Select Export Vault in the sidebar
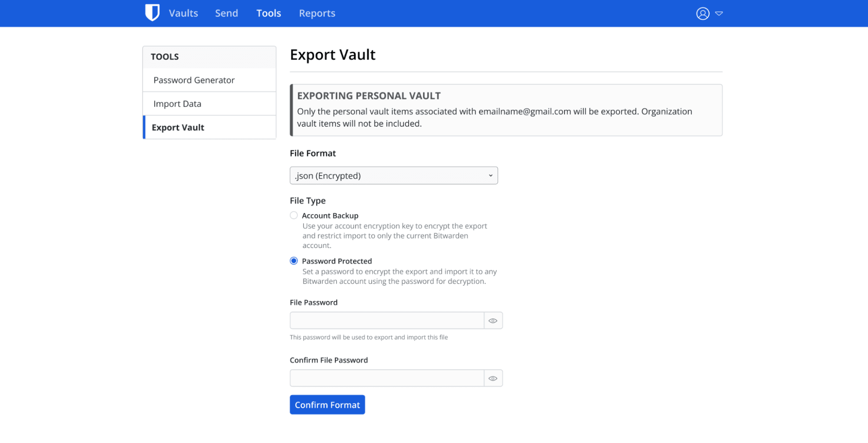 178,127
